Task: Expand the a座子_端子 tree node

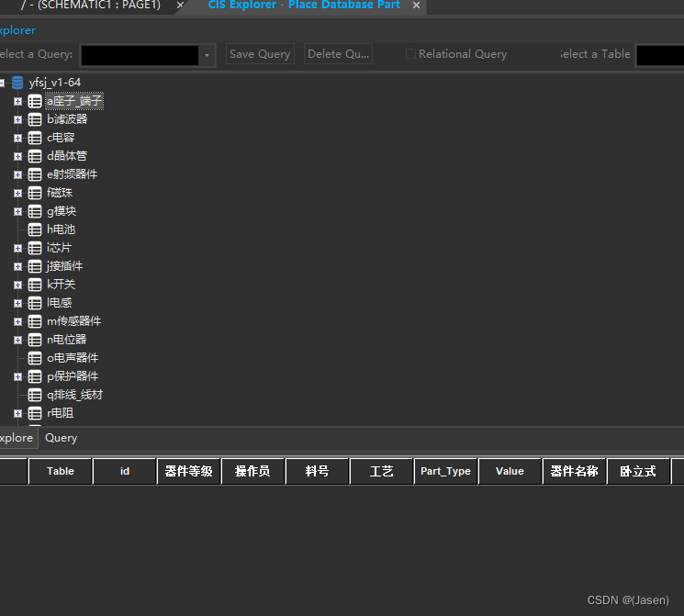Action: pyautogui.click(x=17, y=101)
